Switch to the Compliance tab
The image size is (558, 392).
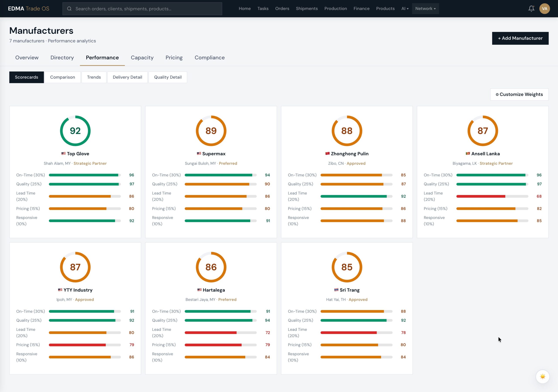[209, 58]
